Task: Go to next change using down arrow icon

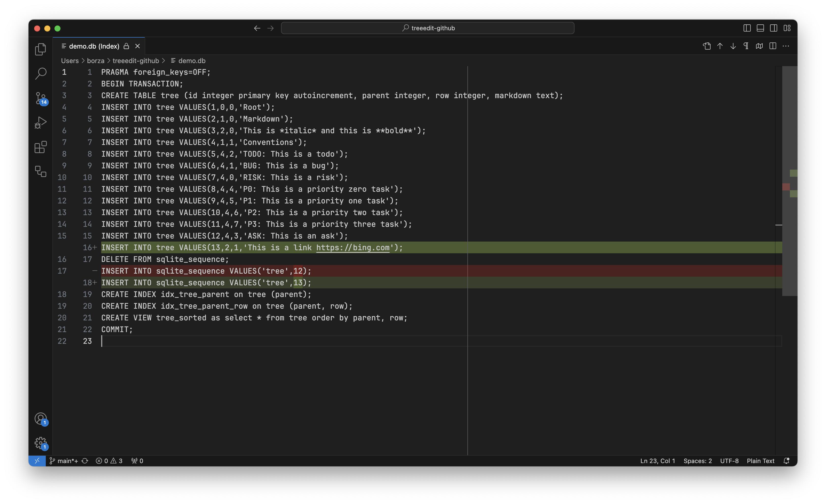Action: click(733, 46)
